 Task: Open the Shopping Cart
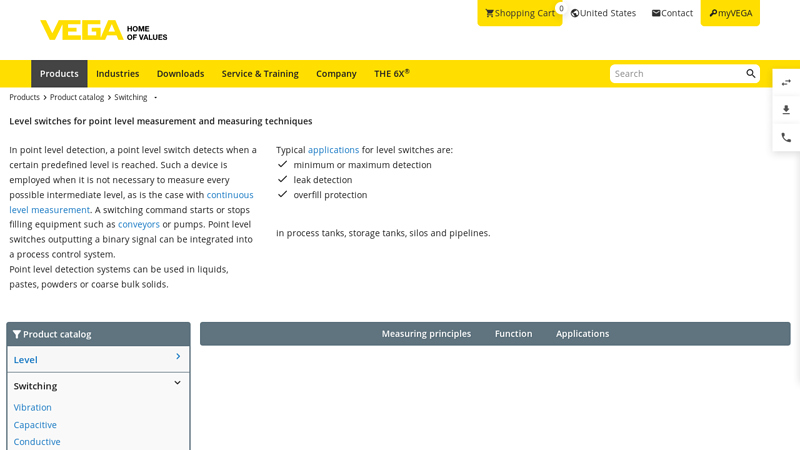[519, 13]
